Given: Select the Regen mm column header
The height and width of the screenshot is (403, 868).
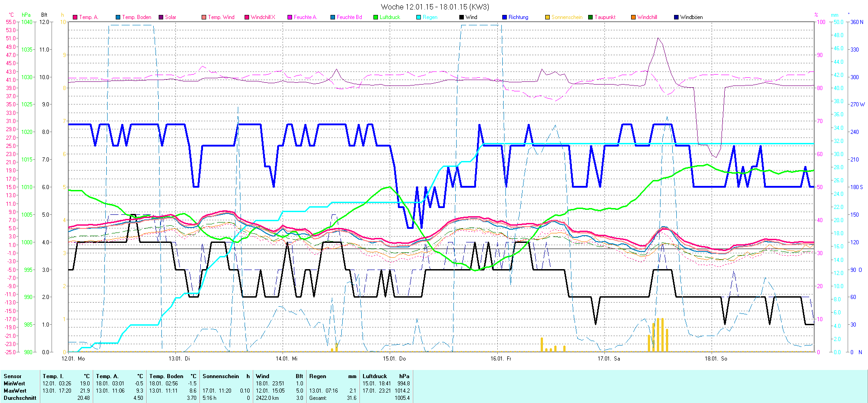Looking at the screenshot, I should (332, 376).
